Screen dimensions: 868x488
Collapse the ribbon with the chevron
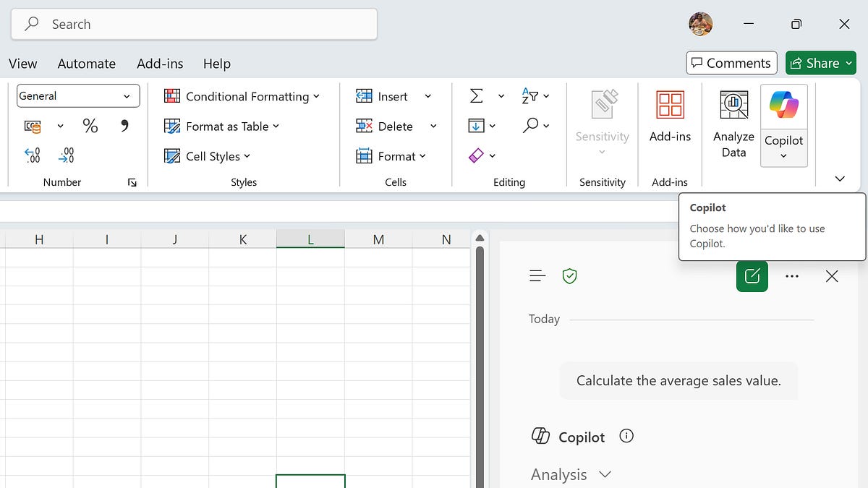click(x=840, y=179)
